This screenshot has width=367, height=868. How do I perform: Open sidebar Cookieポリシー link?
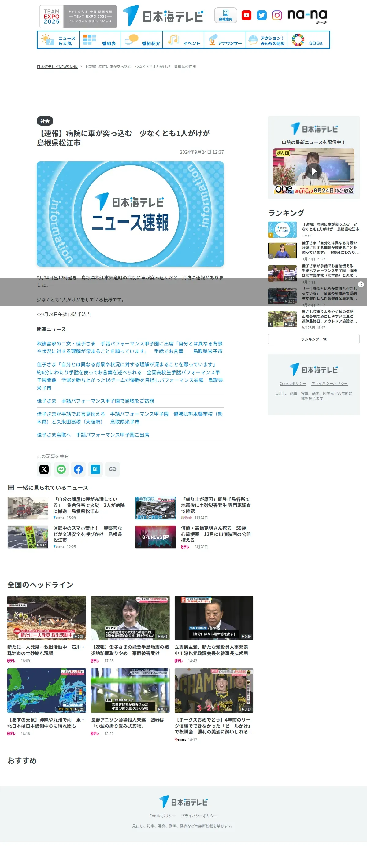pos(293,383)
